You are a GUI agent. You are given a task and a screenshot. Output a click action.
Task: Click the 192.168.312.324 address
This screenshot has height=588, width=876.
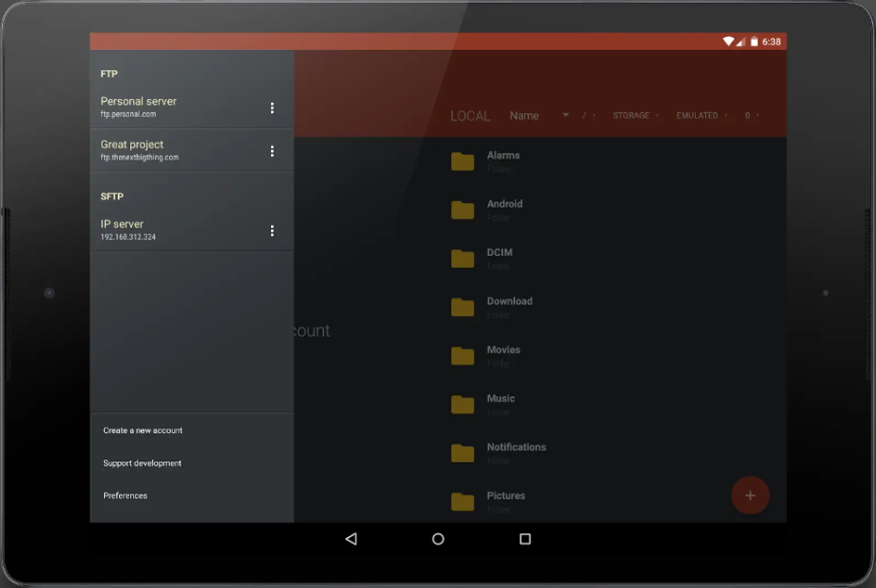[x=128, y=237]
